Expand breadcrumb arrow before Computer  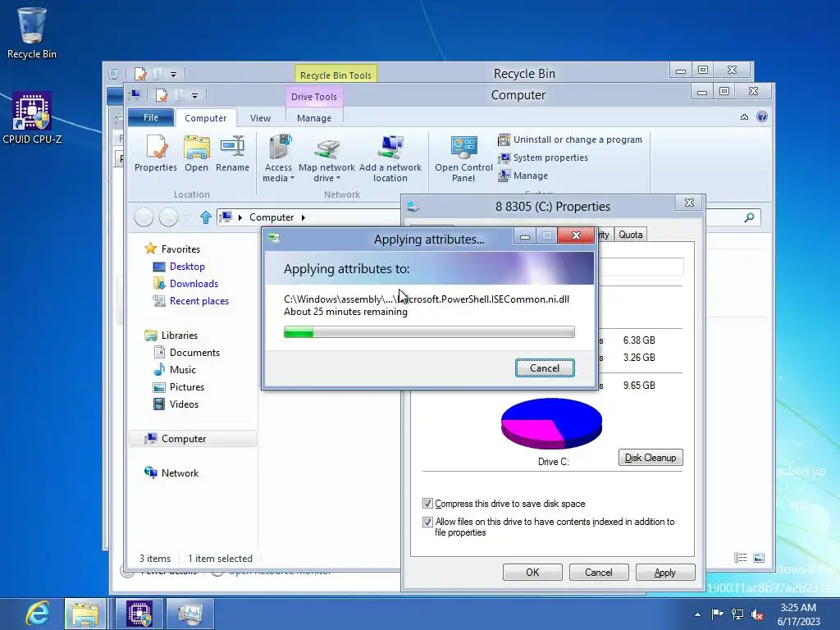click(240, 217)
